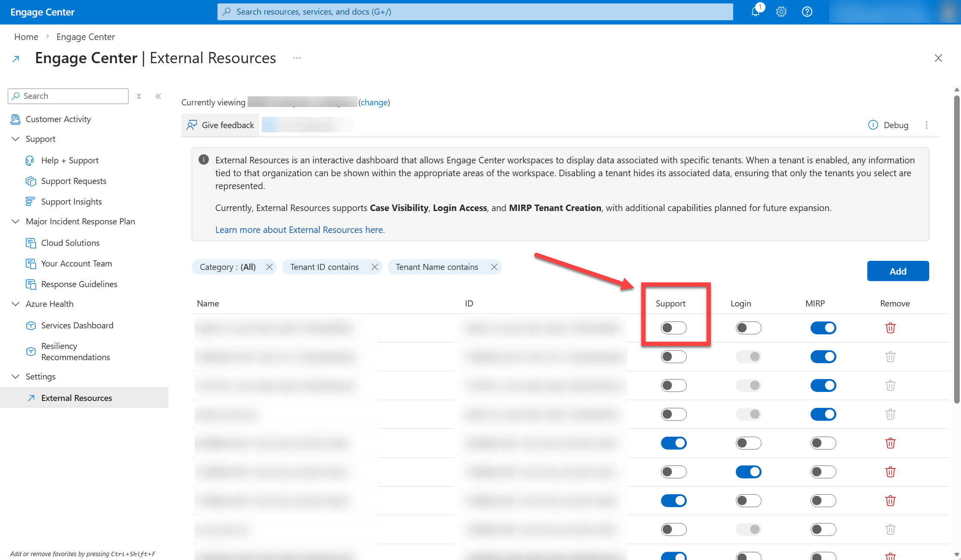This screenshot has height=560, width=961.
Task: Open the help question mark icon
Action: [807, 12]
